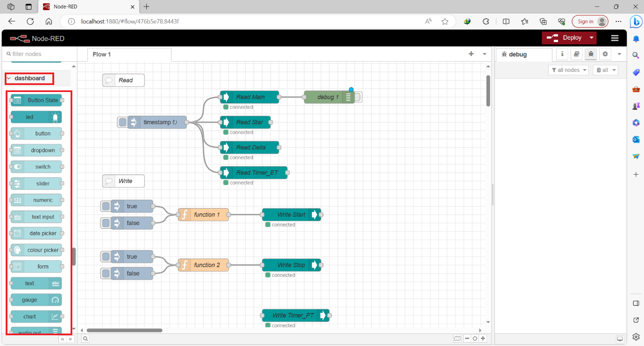Open the Deploy options dropdown arrow
The width and height of the screenshot is (644, 346).
[592, 38]
